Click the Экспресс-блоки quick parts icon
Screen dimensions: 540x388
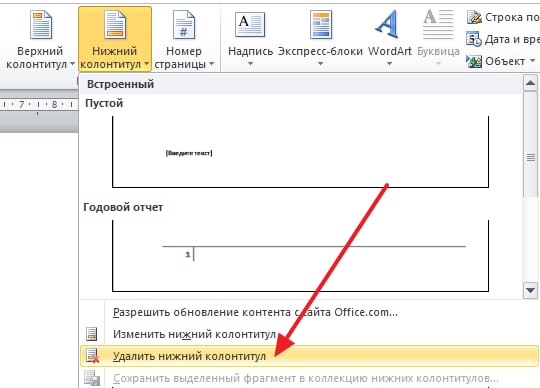click(321, 24)
